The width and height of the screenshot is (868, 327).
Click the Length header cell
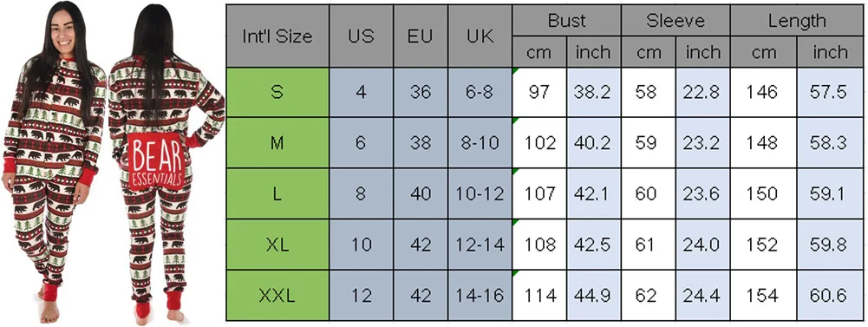click(797, 21)
